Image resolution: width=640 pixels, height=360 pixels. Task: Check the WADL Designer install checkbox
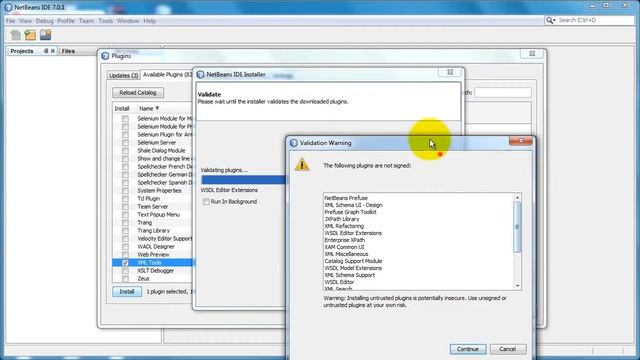(125, 247)
